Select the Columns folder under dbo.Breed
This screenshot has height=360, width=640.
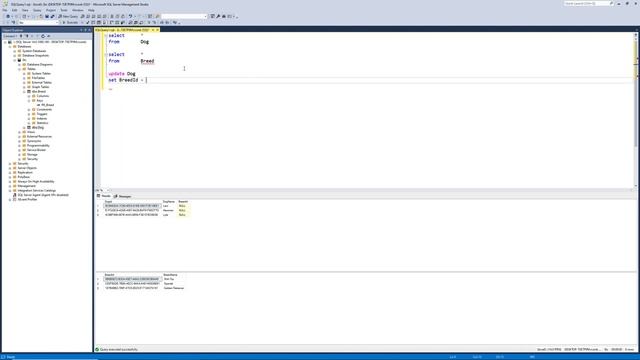[42, 96]
